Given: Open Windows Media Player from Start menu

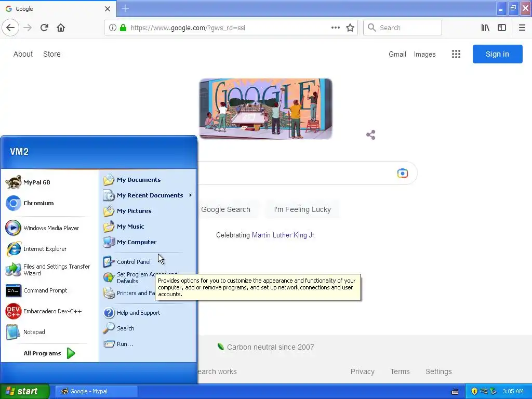Looking at the screenshot, I should (x=50, y=228).
